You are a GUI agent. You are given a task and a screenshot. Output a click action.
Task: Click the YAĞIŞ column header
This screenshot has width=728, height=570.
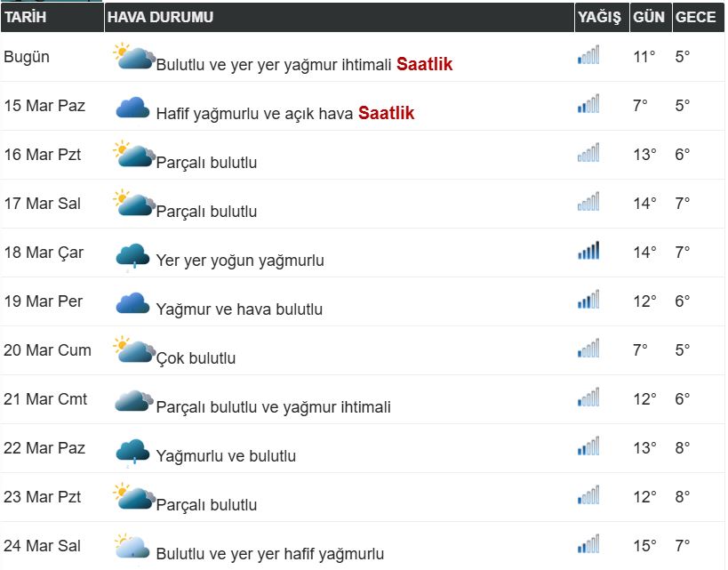[x=599, y=17]
